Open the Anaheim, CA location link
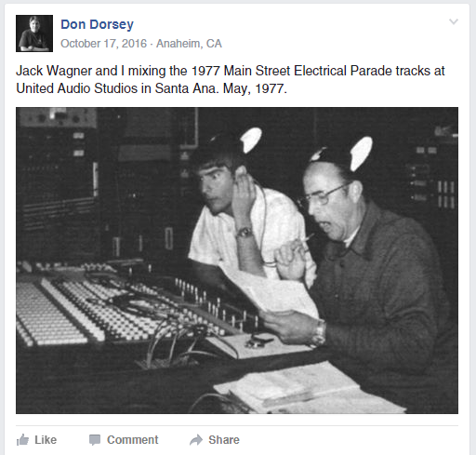 click(189, 44)
